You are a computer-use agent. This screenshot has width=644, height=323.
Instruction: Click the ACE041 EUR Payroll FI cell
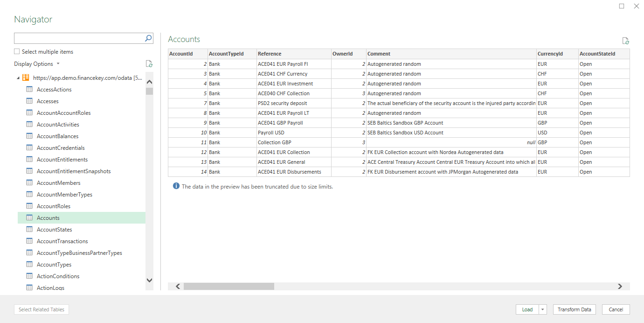[294, 64]
